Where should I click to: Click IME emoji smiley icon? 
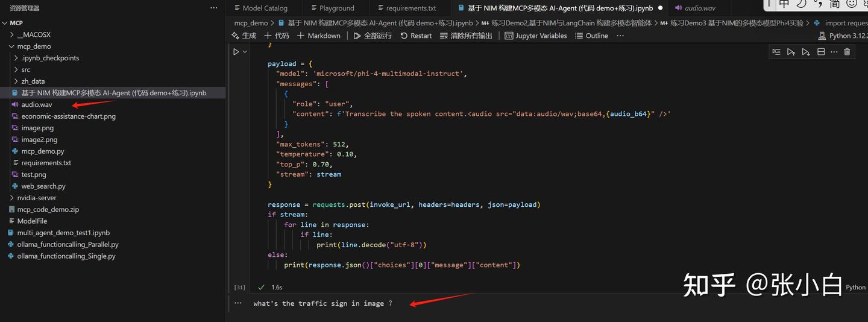point(852,4)
